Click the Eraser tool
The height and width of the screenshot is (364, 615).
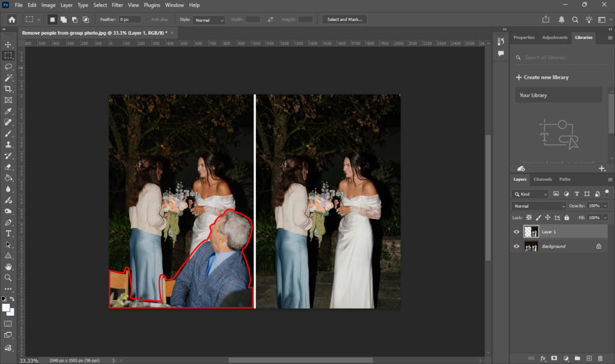[x=8, y=166]
